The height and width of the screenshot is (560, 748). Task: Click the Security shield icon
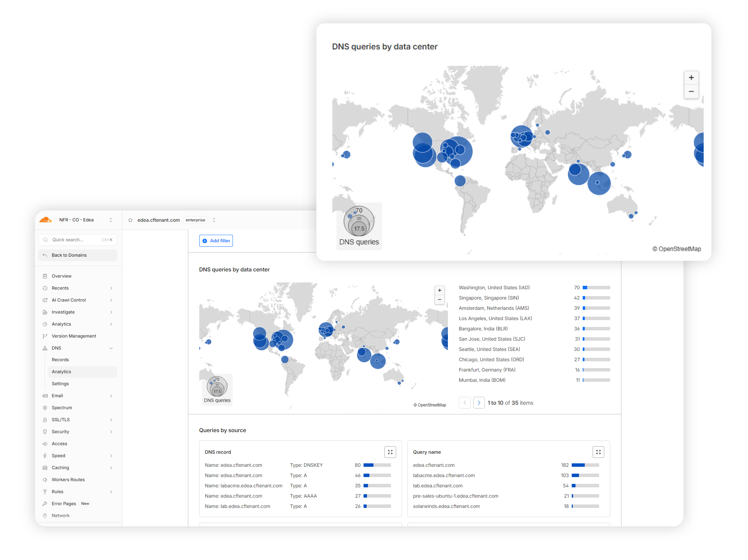coord(45,431)
